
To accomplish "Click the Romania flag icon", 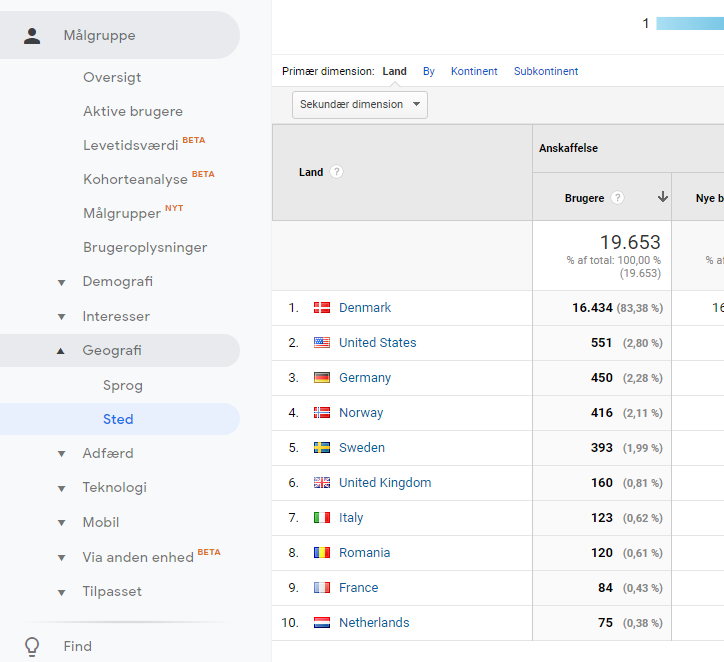I will click(x=322, y=553).
